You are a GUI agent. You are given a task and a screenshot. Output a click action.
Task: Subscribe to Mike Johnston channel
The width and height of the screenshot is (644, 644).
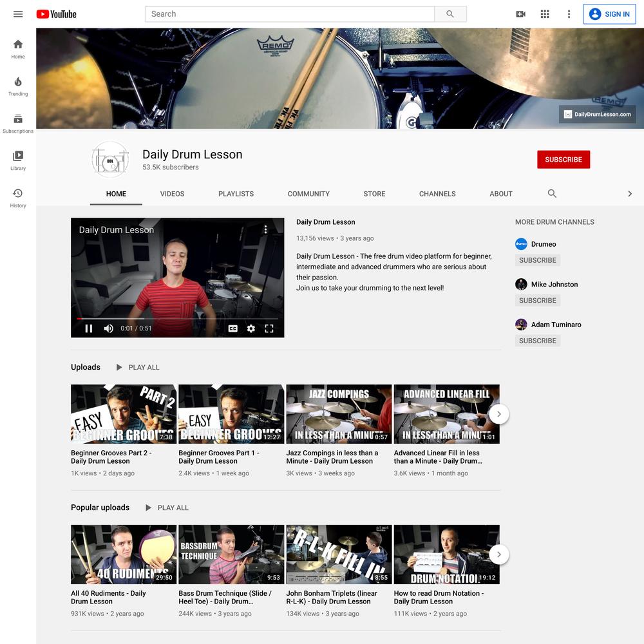[538, 300]
